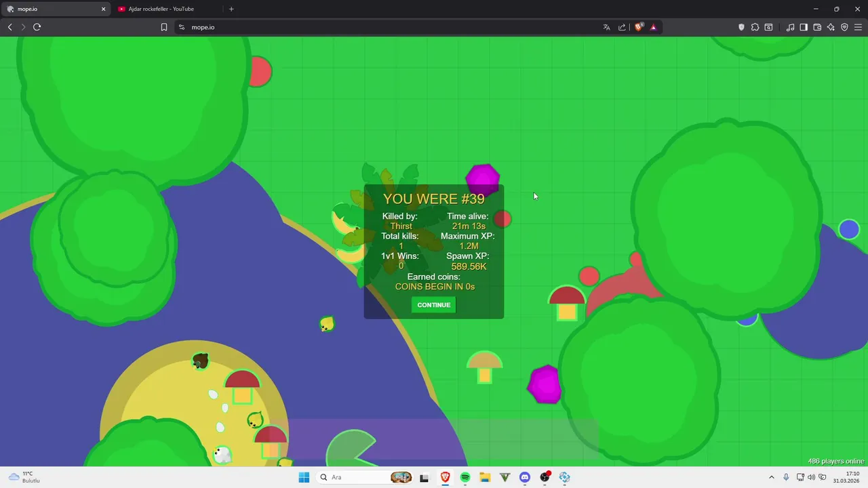868x488 pixels.
Task: Click the "YOU WERE #39" heading
Action: click(434, 199)
